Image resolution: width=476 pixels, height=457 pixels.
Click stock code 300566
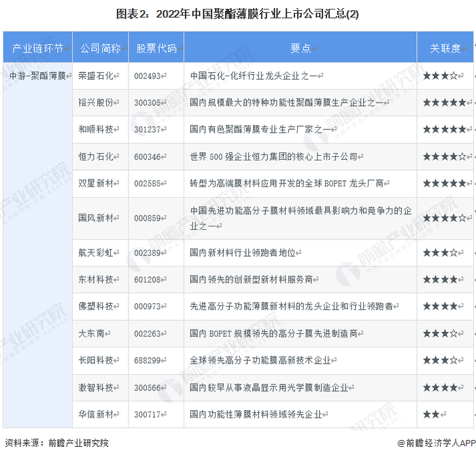tap(148, 388)
